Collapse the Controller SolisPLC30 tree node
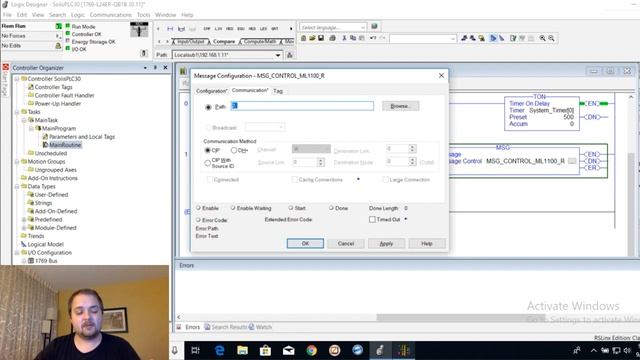This screenshot has height=360, width=640. (x=17, y=79)
